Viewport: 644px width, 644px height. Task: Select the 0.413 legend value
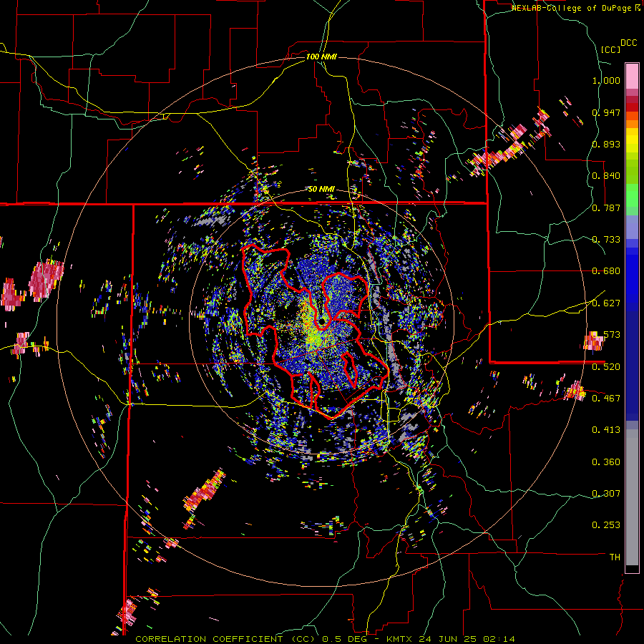tap(606, 430)
